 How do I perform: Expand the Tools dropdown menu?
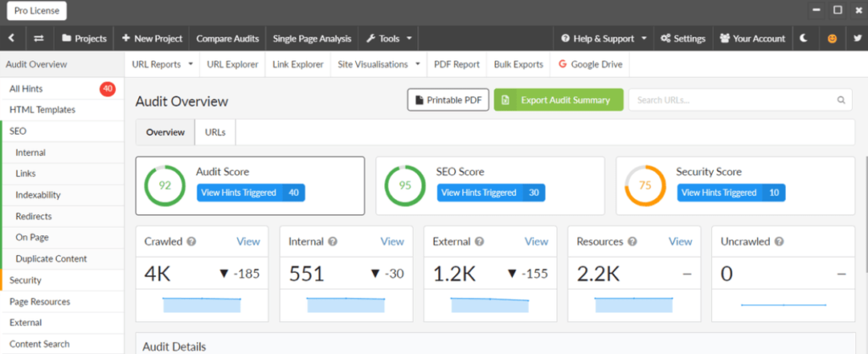(x=388, y=38)
